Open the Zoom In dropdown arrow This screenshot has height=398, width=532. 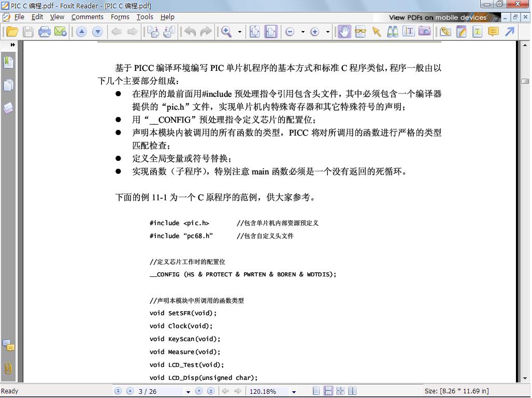[328, 32]
